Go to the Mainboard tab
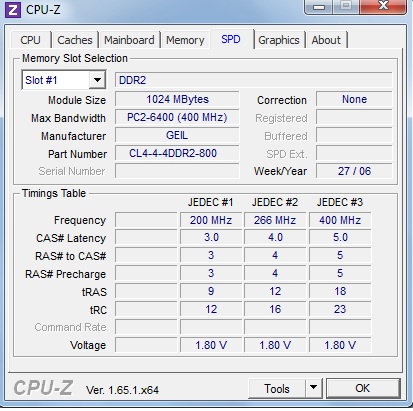The image size is (413, 411). (129, 40)
